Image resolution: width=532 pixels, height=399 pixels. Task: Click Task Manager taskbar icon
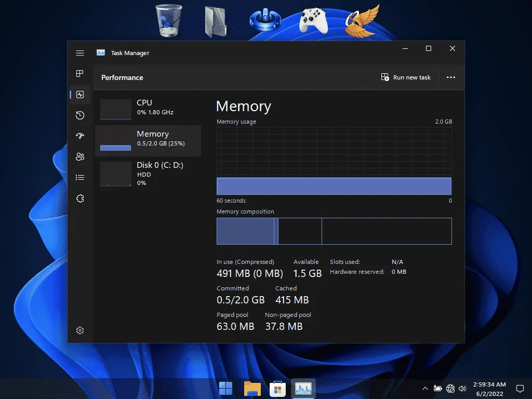pos(303,389)
